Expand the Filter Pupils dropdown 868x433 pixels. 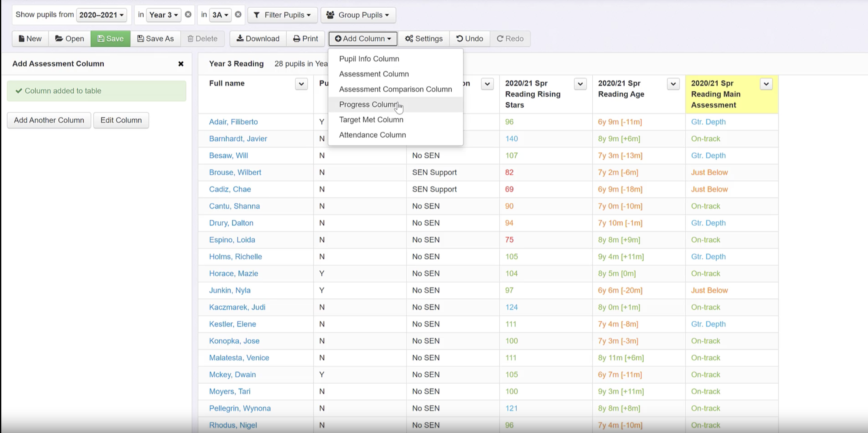click(x=282, y=15)
